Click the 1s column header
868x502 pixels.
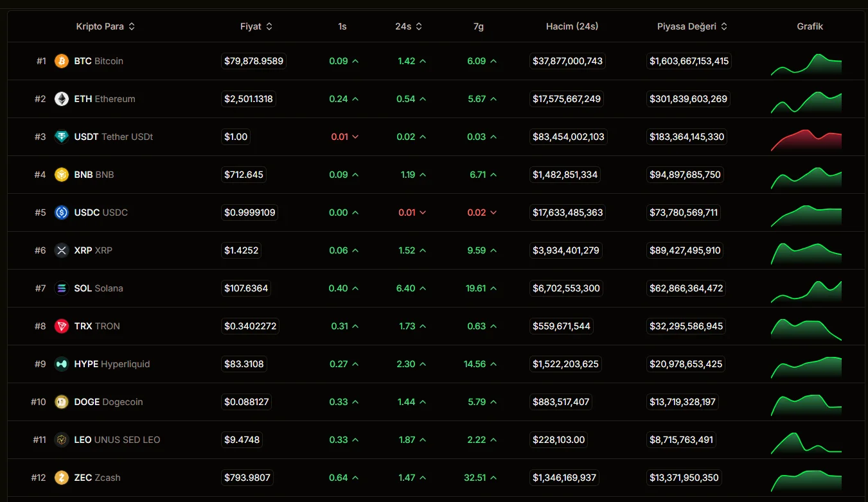(x=342, y=26)
